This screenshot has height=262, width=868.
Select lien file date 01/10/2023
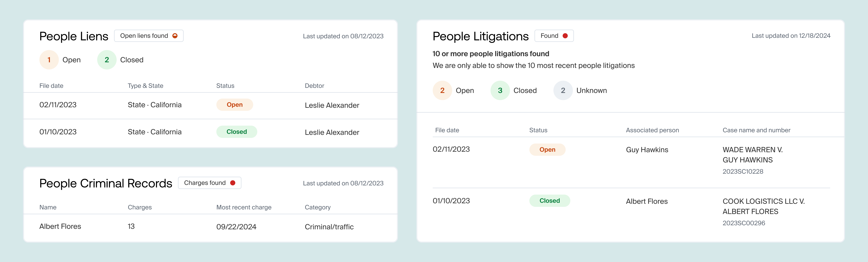click(58, 132)
